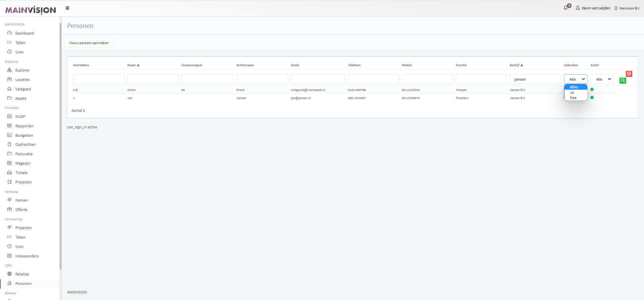Open Projecten under the Functies section
This screenshot has width=644, height=300.
click(x=23, y=182)
